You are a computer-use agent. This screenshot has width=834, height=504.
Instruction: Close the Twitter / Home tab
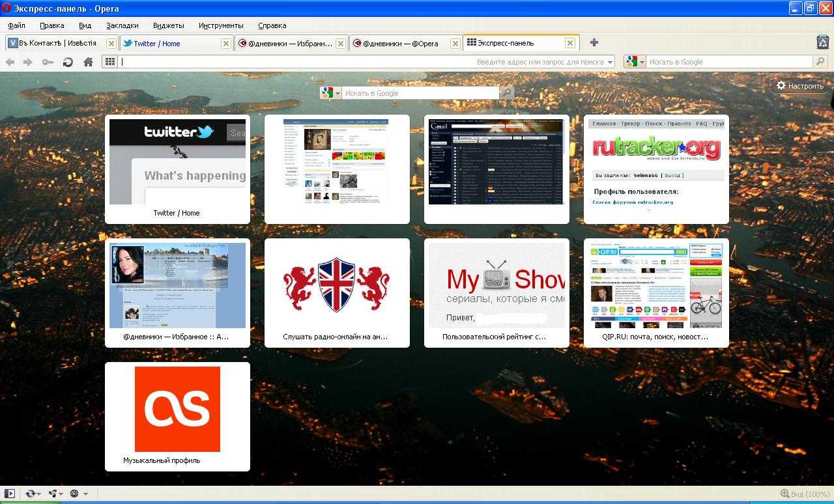pyautogui.click(x=226, y=44)
